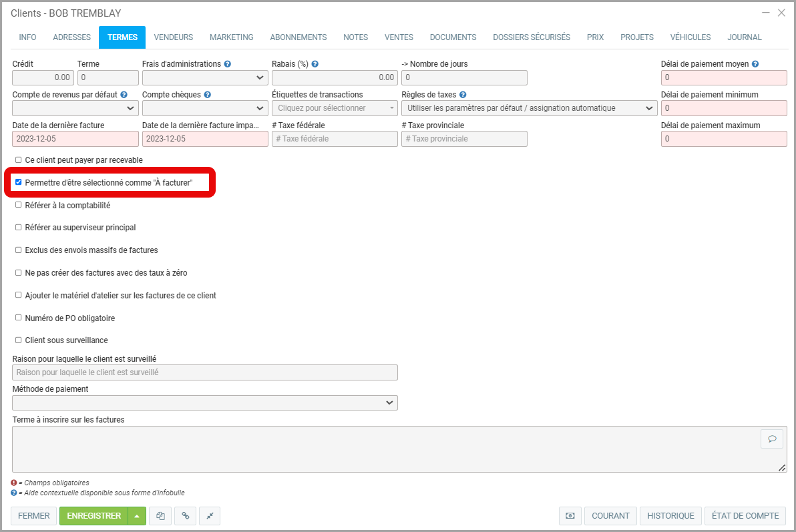Image resolution: width=796 pixels, height=532 pixels.
Task: Expand the Règles de taxes dropdown
Action: [x=529, y=108]
